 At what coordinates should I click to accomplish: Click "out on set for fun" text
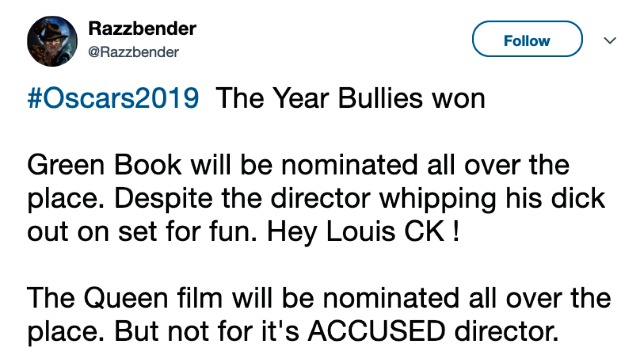tap(142, 232)
